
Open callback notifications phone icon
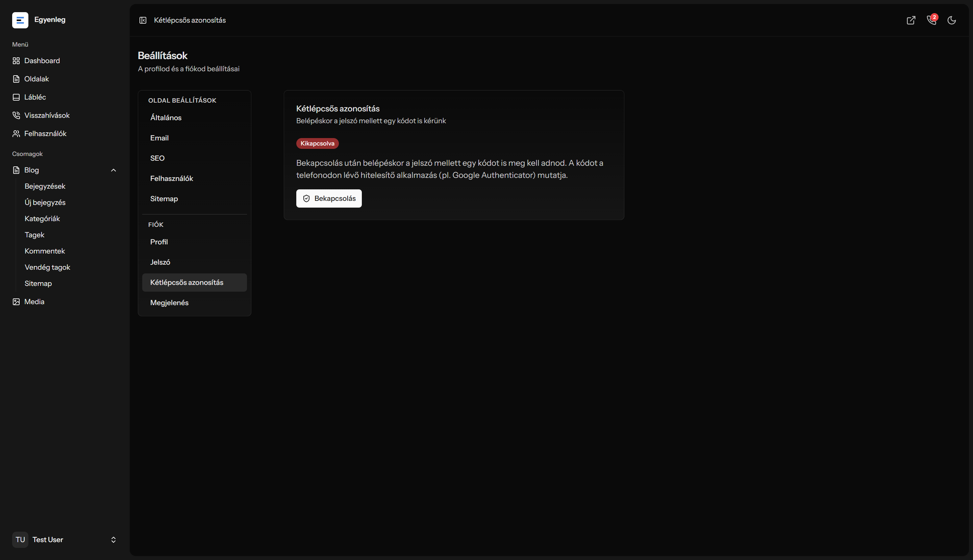click(931, 20)
